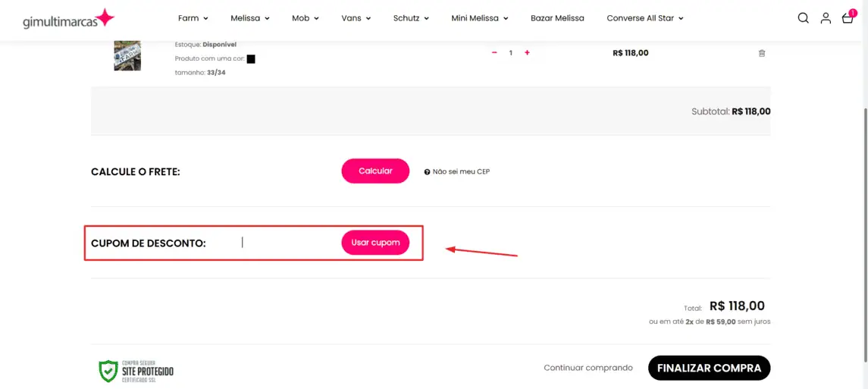Image resolution: width=868 pixels, height=389 pixels.
Task: Open the Não sei meu CEP link
Action: pos(461,171)
